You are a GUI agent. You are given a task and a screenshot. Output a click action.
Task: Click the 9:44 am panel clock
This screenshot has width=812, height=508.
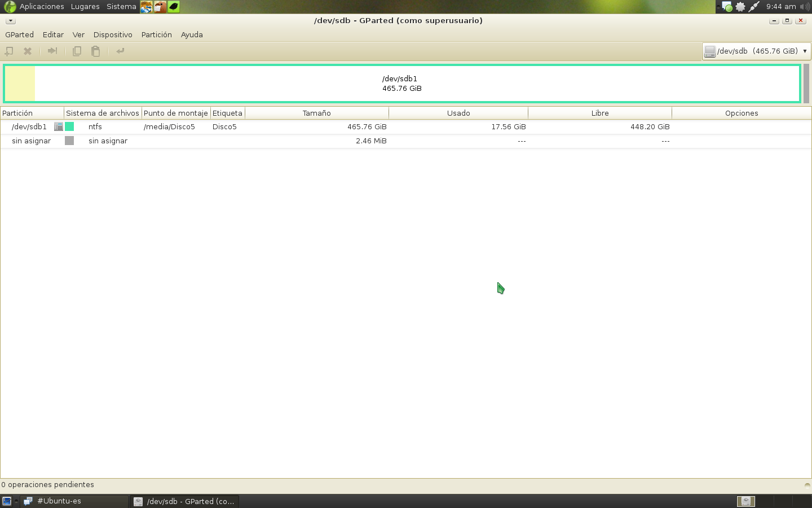[x=781, y=7]
